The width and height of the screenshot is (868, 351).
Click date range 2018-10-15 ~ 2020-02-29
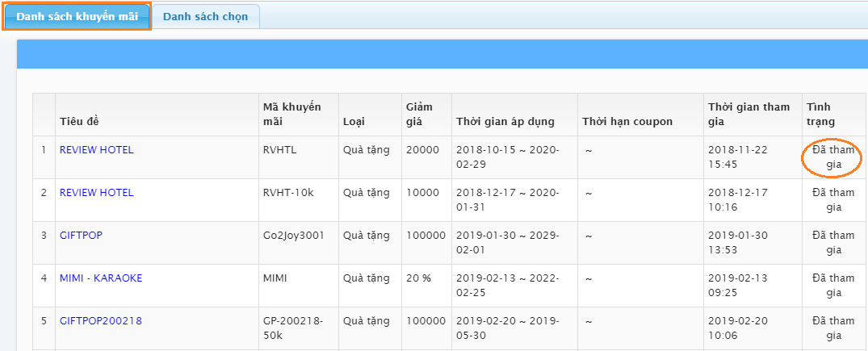coord(508,157)
